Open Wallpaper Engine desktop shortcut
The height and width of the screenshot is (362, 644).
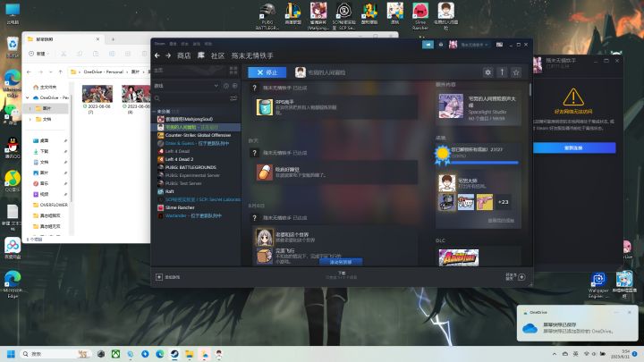598,285
